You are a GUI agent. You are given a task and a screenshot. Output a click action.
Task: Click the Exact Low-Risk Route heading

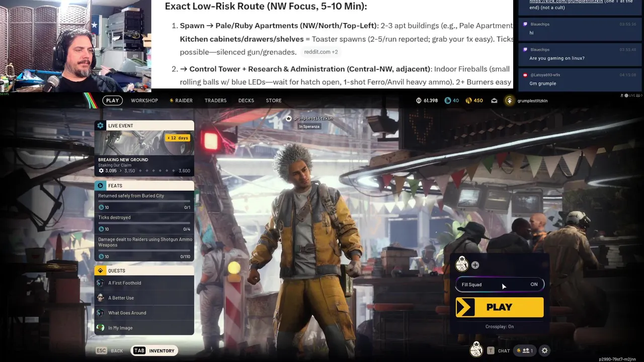(x=266, y=7)
